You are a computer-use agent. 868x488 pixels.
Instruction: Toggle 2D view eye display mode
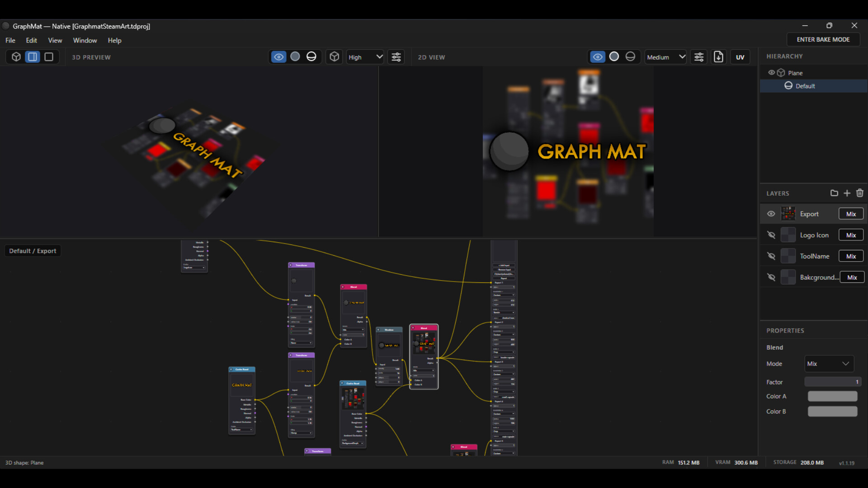coord(598,57)
